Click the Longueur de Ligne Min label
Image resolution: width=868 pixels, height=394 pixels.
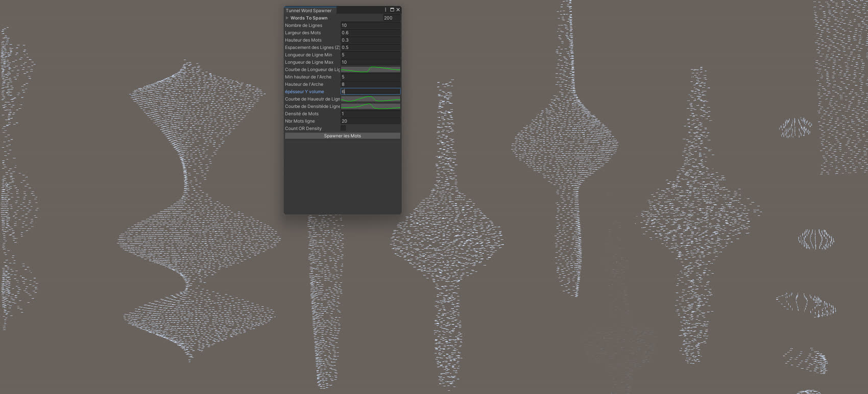coord(308,55)
